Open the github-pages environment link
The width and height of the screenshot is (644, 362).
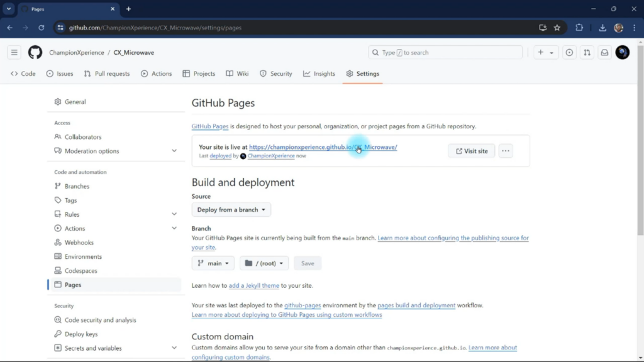303,305
